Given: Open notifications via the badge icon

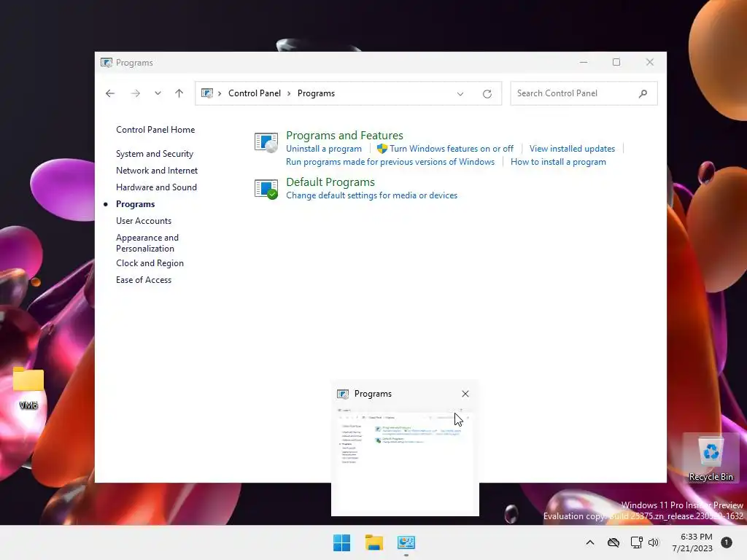Looking at the screenshot, I should pos(727,542).
